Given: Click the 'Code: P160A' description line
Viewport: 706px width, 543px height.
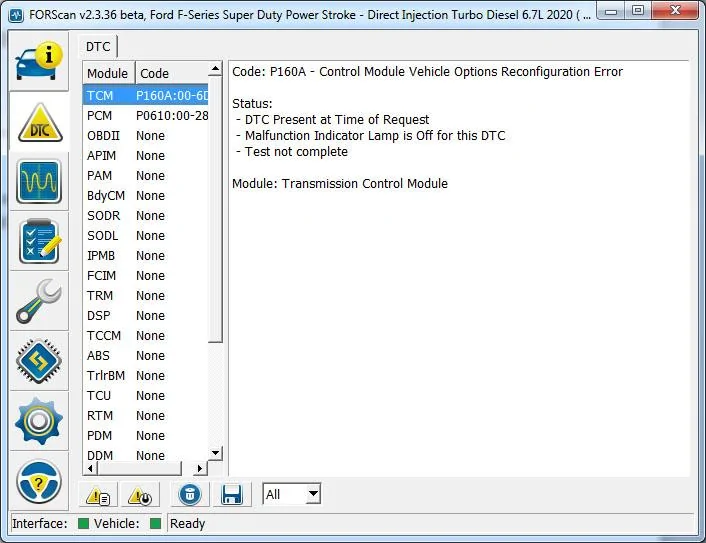Looking at the screenshot, I should (x=427, y=72).
